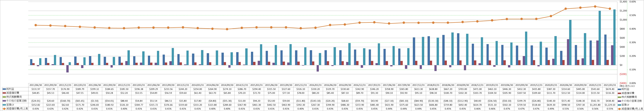
Task: Select the $1,229.10 operating cash flow cell
Action: (610, 105)
